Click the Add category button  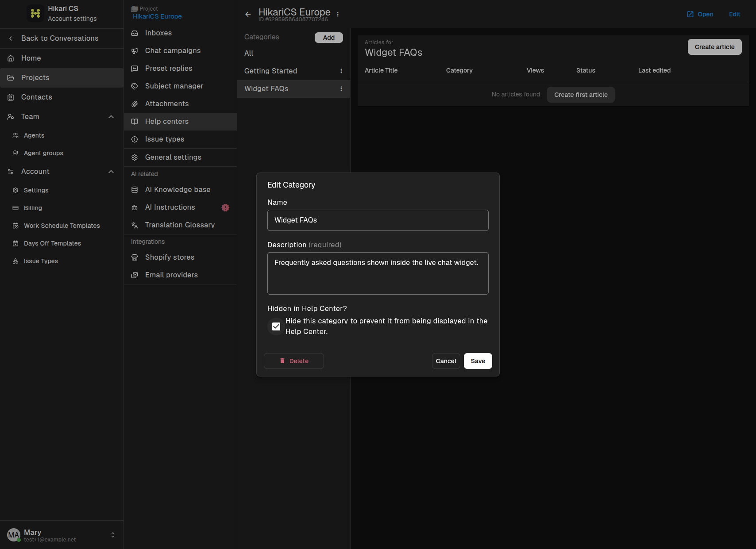[x=329, y=38]
